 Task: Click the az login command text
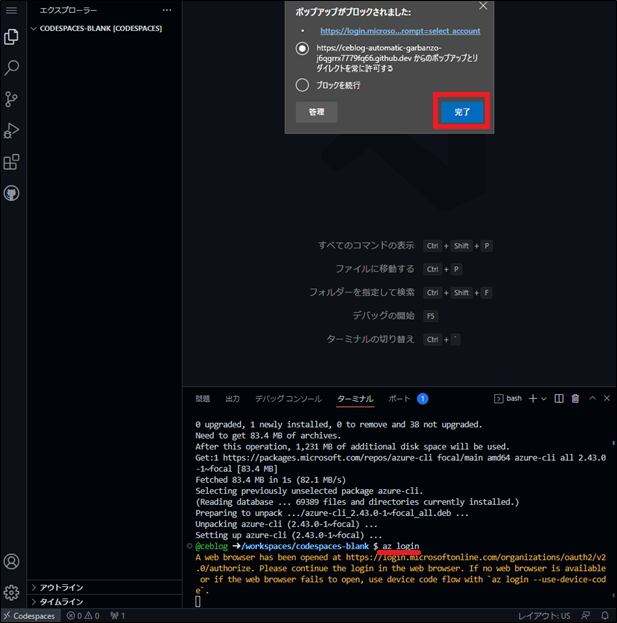pos(400,546)
